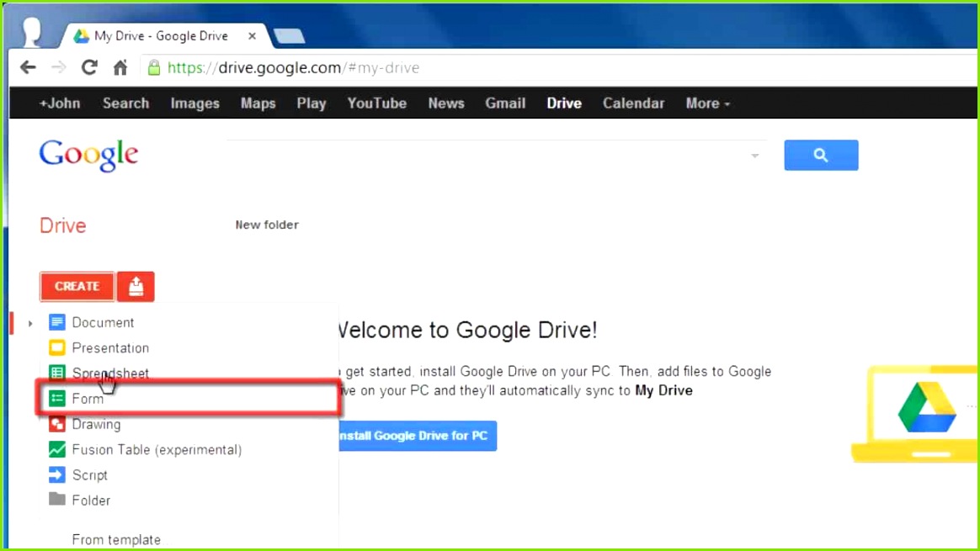Click the New folder button
This screenshot has height=551, width=980.
click(267, 225)
